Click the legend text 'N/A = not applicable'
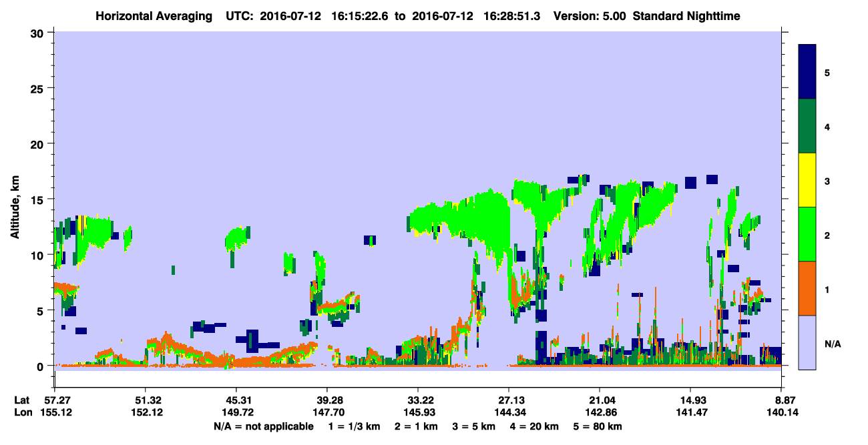The height and width of the screenshot is (445, 868). tap(263, 426)
